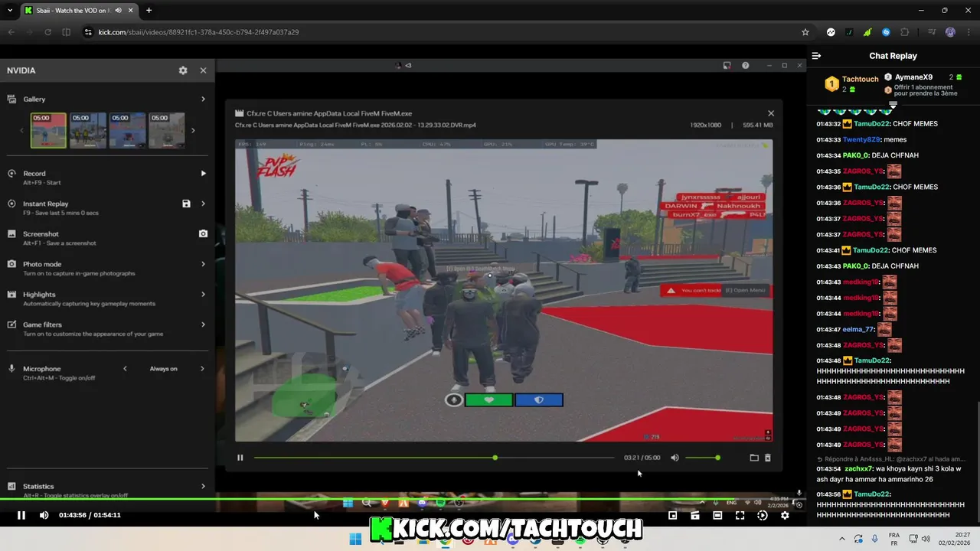Image resolution: width=980 pixels, height=551 pixels.
Task: Show previous gallery thumbnails arrow
Action: tap(21, 131)
